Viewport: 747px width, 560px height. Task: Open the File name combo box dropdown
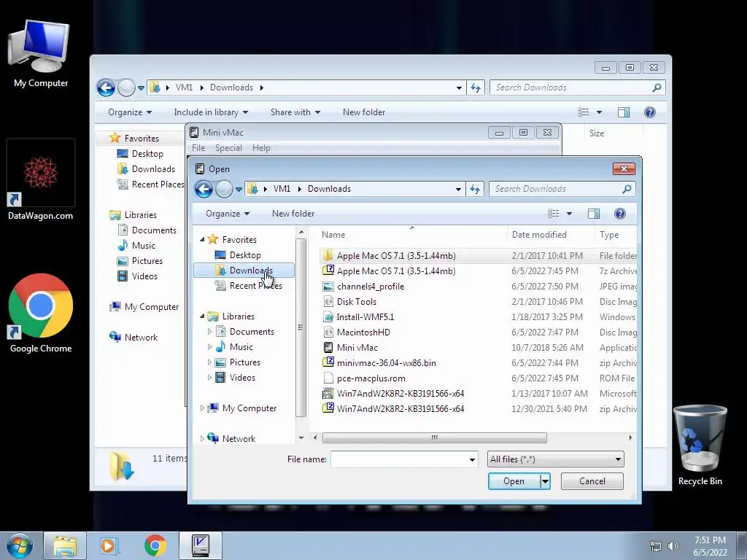point(472,459)
